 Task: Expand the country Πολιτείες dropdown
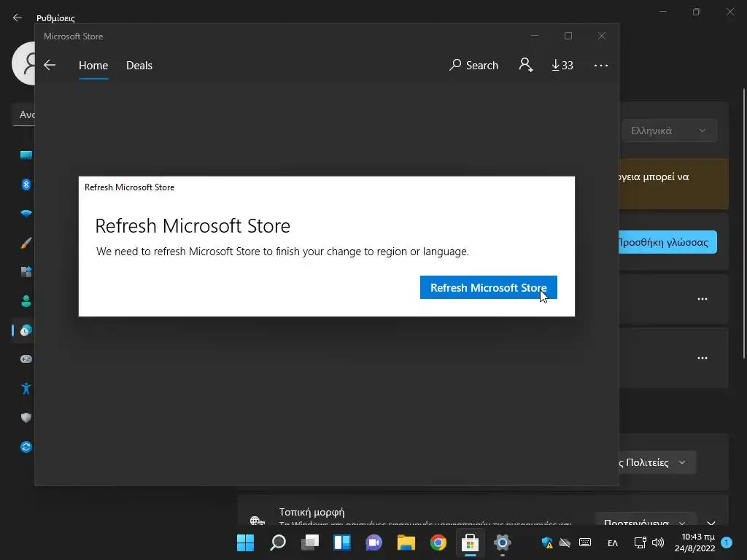tap(657, 462)
